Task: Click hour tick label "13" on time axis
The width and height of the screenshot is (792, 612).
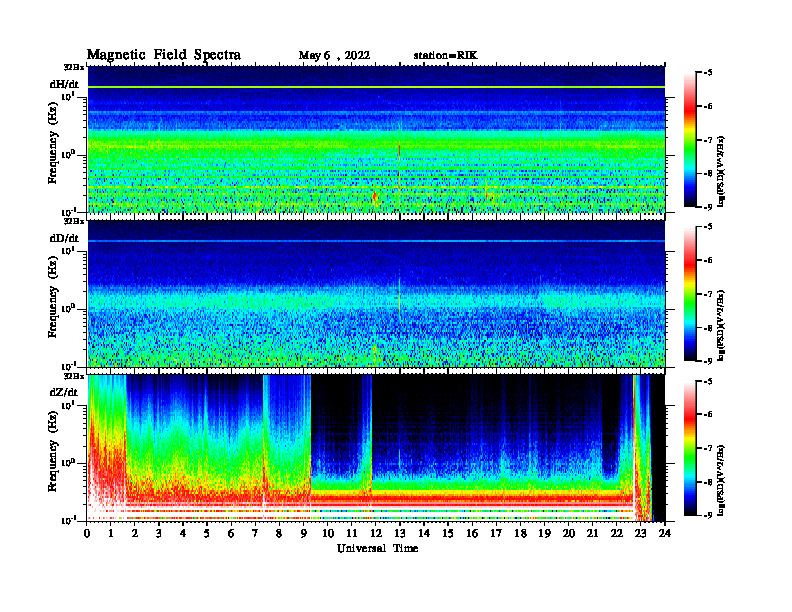Action: pyautogui.click(x=400, y=533)
